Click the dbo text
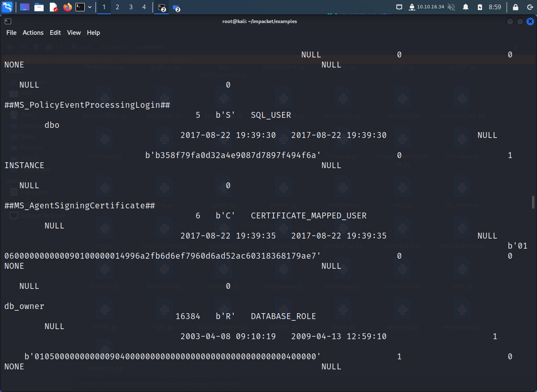Viewport: 537px width, 392px height. coord(52,125)
